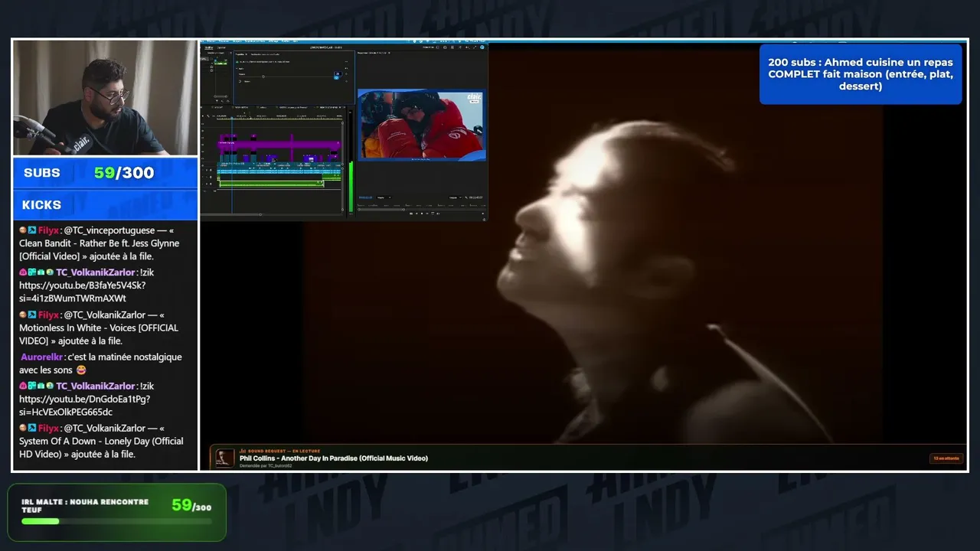Open the youtu.be/B3faYe5V4Sk link
980x551 pixels.
[82, 292]
